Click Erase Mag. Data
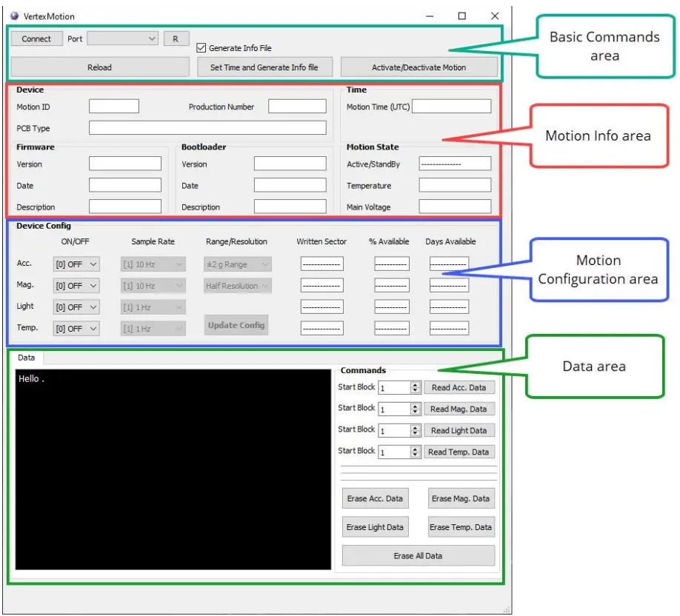 [x=460, y=498]
